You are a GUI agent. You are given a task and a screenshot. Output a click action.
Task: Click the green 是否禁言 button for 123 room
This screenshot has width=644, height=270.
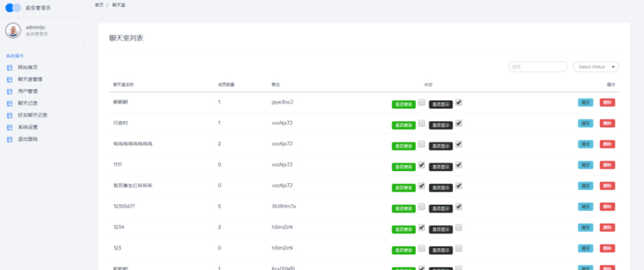point(404,250)
